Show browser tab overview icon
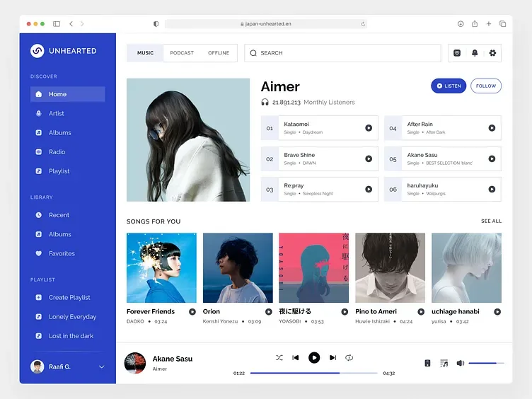Screen dimensions: 532x399 coord(502,24)
